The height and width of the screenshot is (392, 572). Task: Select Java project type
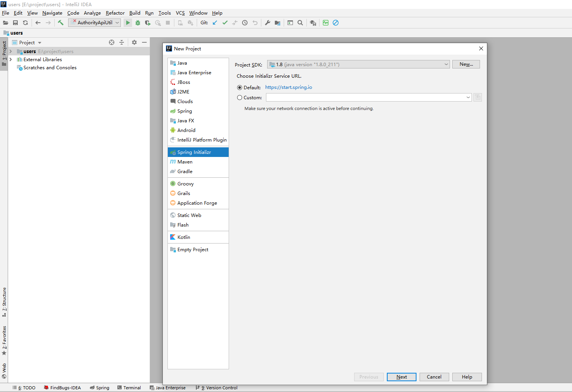198,63
